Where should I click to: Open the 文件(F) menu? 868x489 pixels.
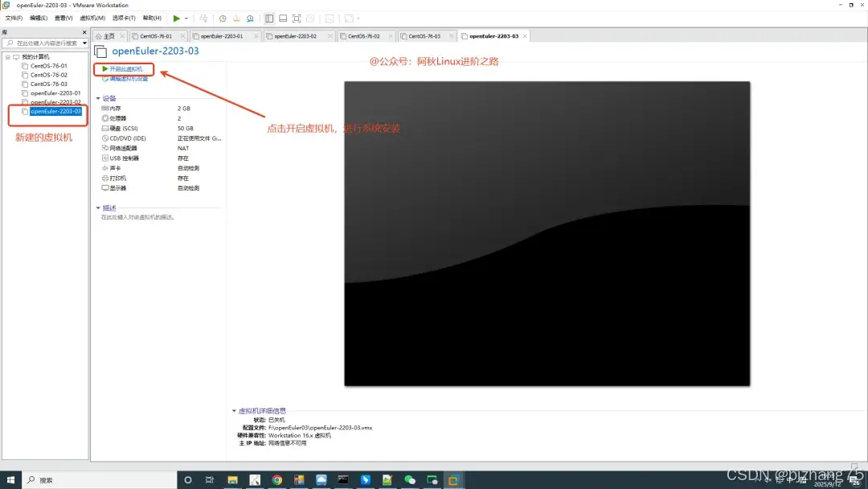(x=14, y=18)
